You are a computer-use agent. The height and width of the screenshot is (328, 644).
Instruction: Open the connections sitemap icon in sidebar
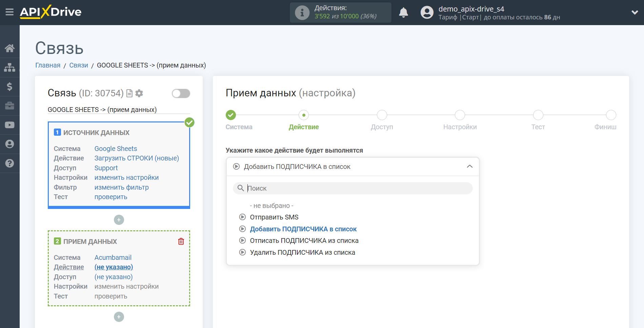(x=9, y=67)
